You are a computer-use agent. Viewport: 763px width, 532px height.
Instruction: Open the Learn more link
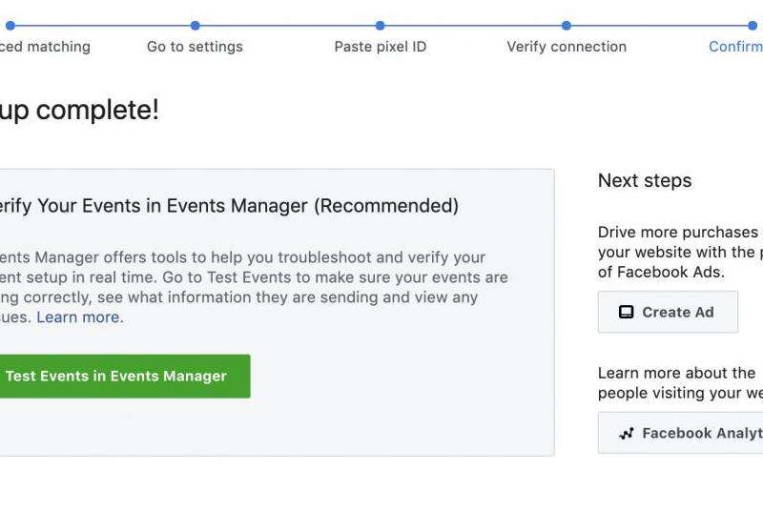78,317
